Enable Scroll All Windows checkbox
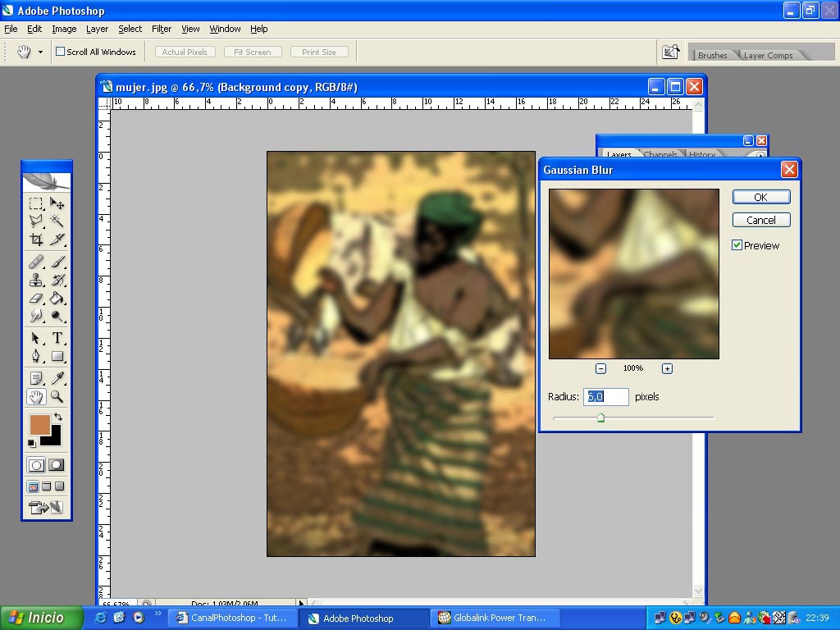Image resolution: width=840 pixels, height=630 pixels. point(61,52)
